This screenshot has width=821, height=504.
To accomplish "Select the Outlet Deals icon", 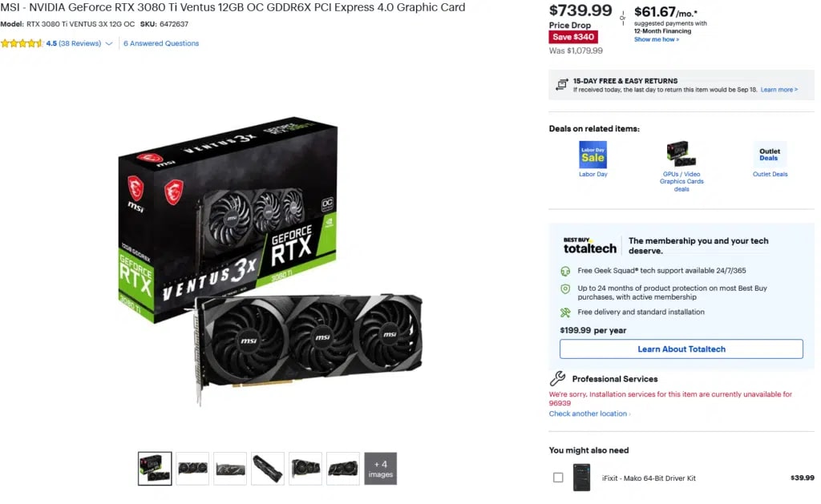I will (769, 155).
